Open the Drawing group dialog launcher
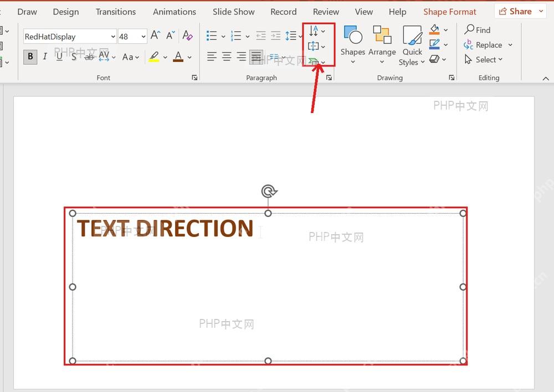This screenshot has width=554, height=392. pos(452,78)
